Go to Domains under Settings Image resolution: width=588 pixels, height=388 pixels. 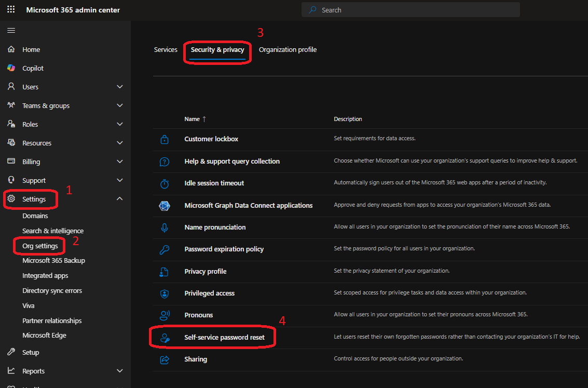click(35, 216)
